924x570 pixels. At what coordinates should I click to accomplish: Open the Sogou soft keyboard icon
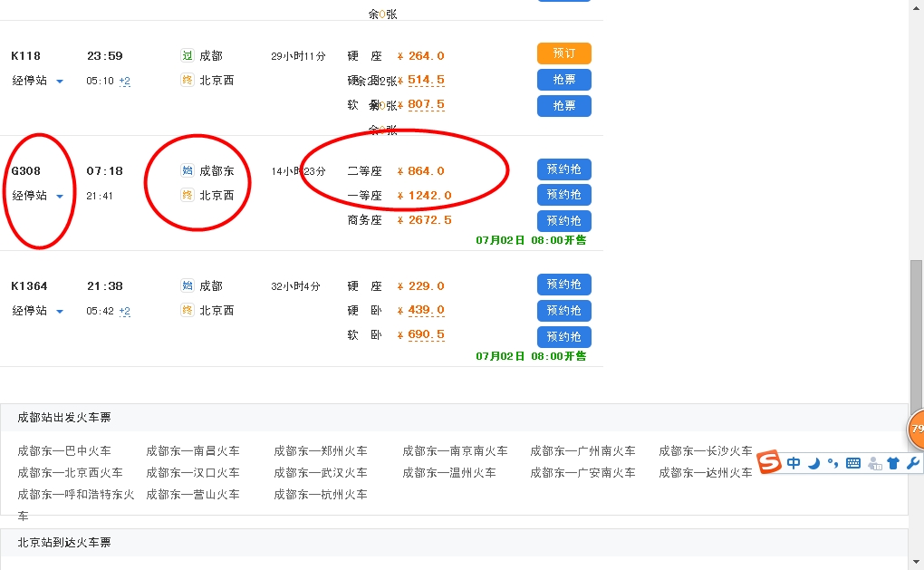pos(852,463)
